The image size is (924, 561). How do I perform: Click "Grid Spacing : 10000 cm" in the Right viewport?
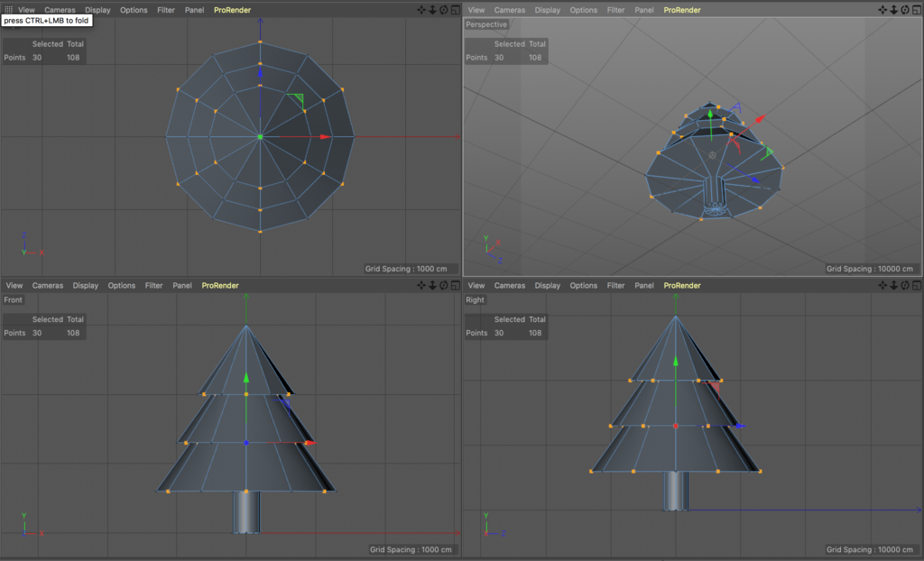(870, 549)
